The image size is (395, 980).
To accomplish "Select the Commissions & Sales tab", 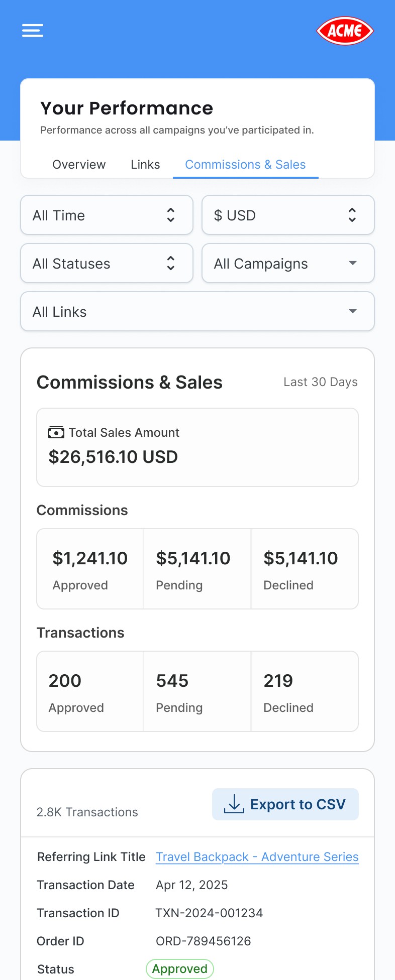I will click(x=245, y=165).
